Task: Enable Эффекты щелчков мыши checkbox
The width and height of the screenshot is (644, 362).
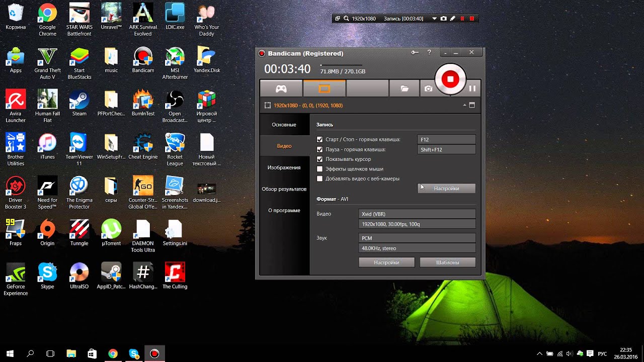Action: (319, 169)
